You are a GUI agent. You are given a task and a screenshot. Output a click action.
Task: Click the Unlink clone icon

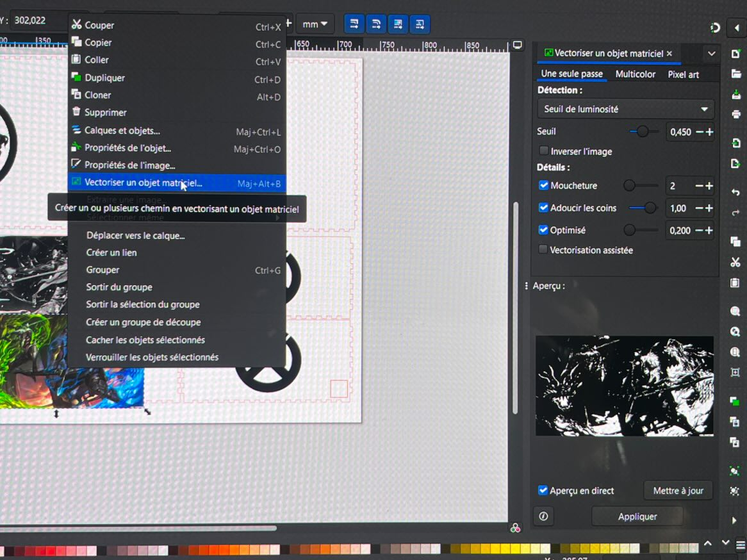(735, 442)
